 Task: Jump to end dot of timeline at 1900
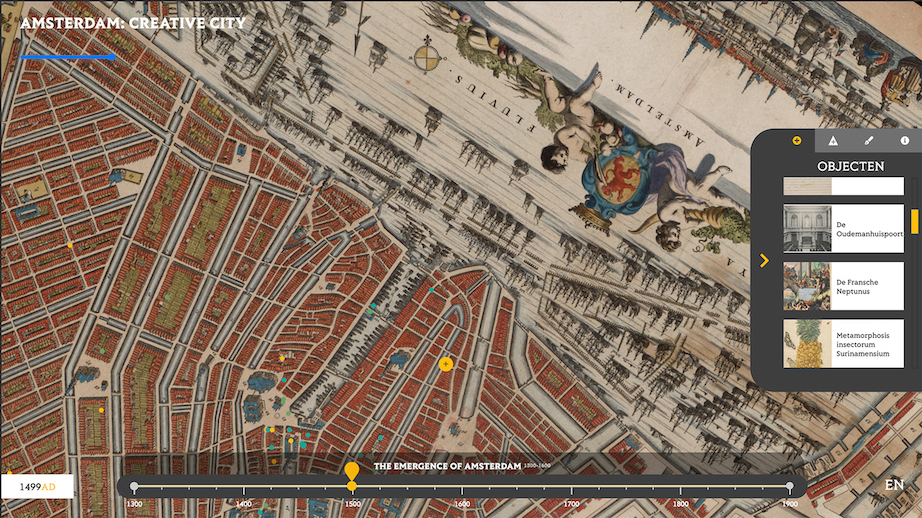[790, 487]
